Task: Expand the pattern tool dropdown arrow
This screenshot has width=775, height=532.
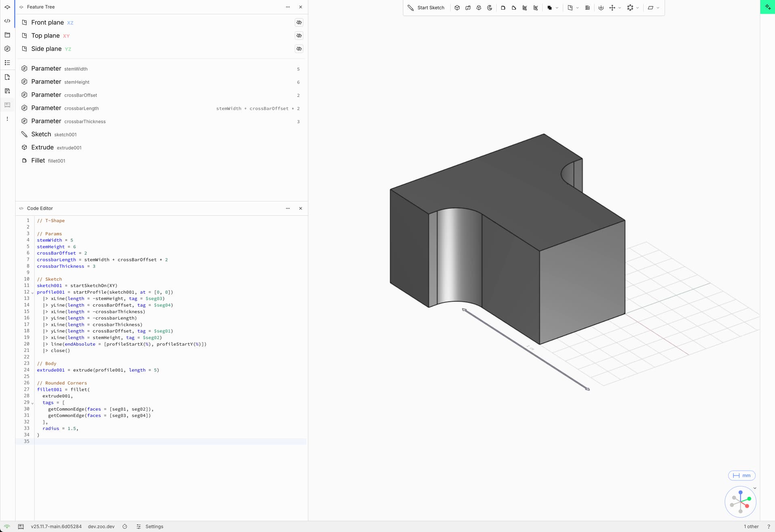Action: pyautogui.click(x=638, y=8)
